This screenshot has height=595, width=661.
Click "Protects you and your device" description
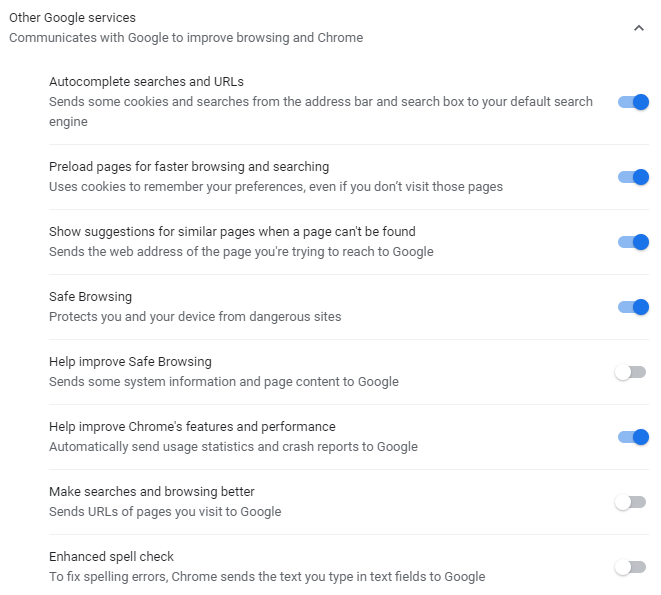(x=195, y=317)
